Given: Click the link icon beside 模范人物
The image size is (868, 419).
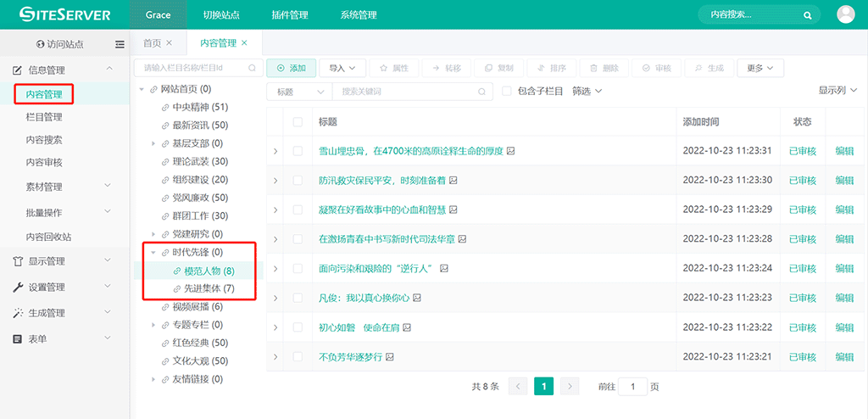Looking at the screenshot, I should (x=177, y=271).
